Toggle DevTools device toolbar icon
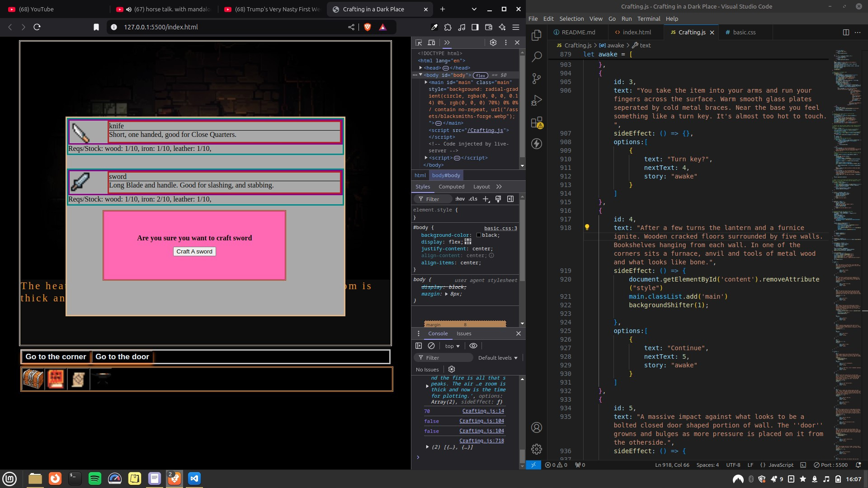Screen dimensions: 868x488 (431, 42)
